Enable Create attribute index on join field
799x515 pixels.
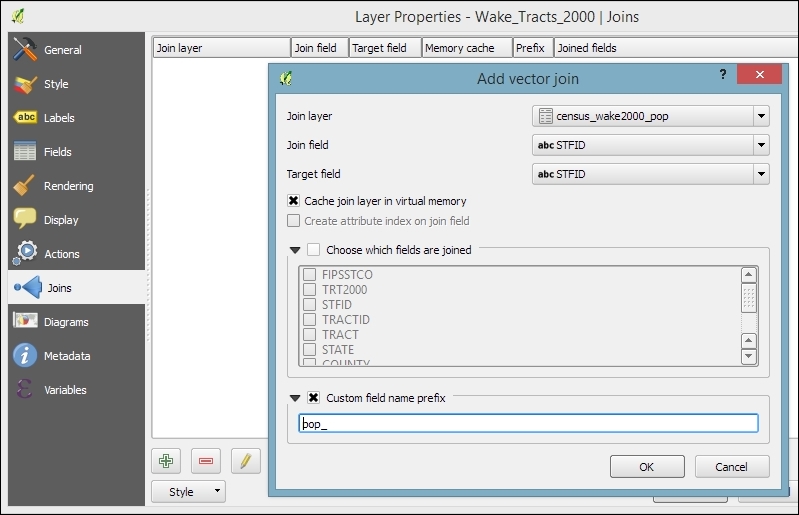tap(294, 221)
